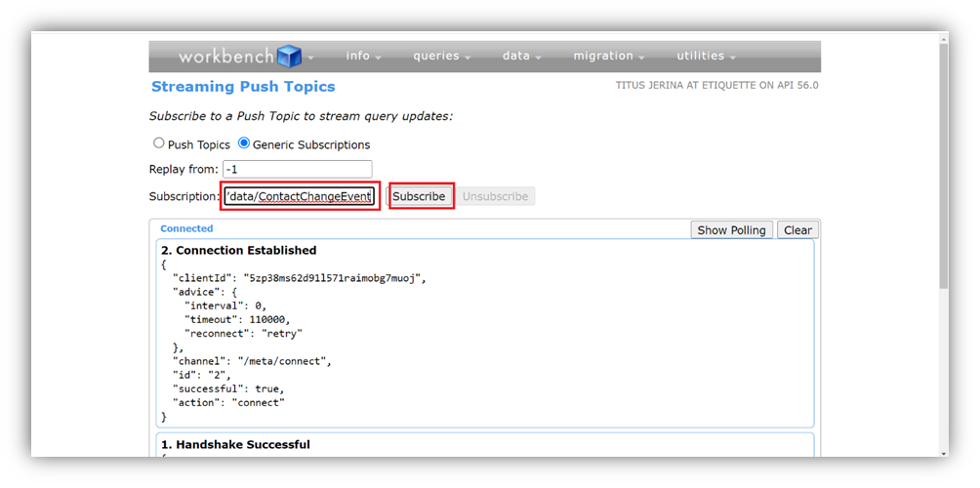
Task: Click the Show Polling button
Action: click(731, 230)
